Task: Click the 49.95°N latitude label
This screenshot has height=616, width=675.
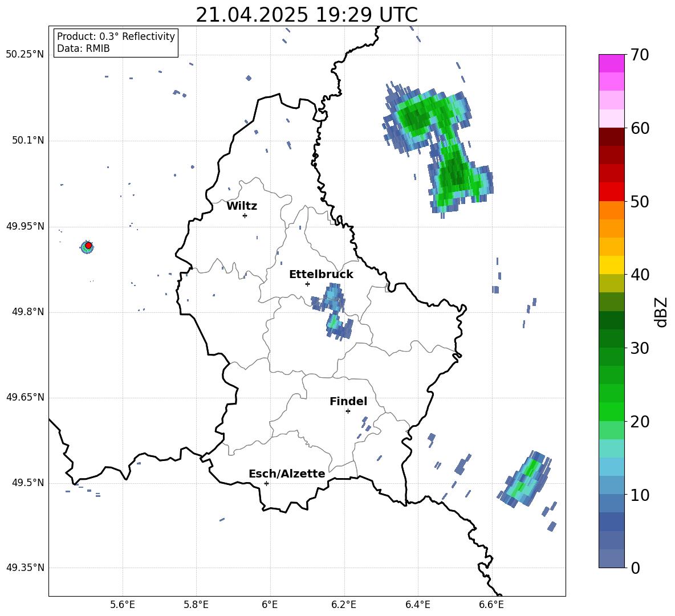Action: (25, 226)
